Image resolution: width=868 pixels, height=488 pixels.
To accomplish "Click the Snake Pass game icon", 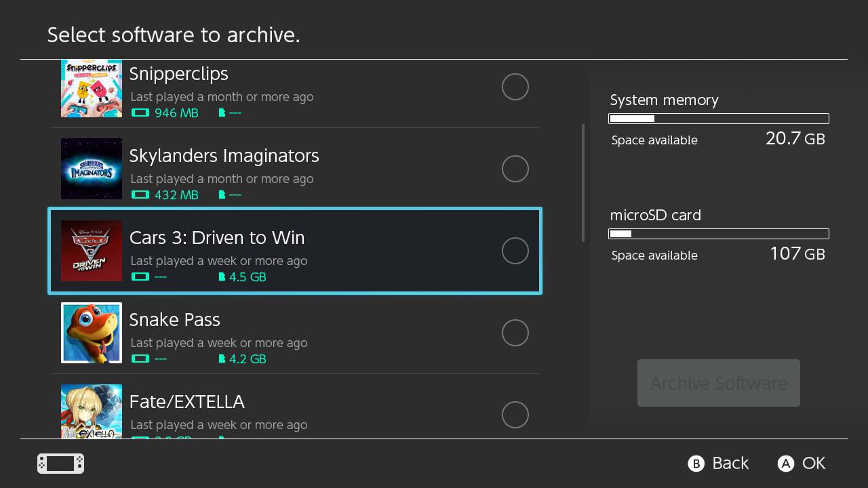I will pyautogui.click(x=91, y=333).
